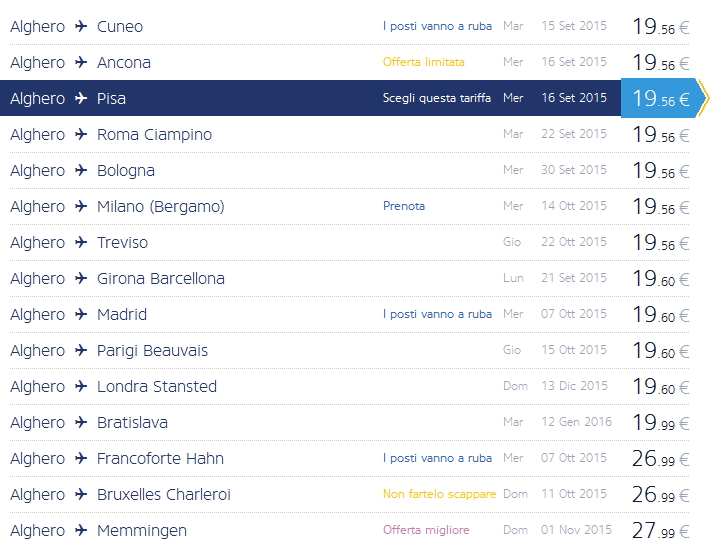The height and width of the screenshot is (548, 721).
Task: Click the plane icon next to Londra Stansted
Action: point(81,387)
